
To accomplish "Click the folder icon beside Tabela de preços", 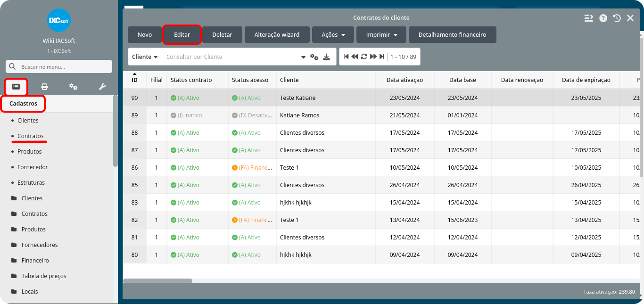I will coord(14,276).
